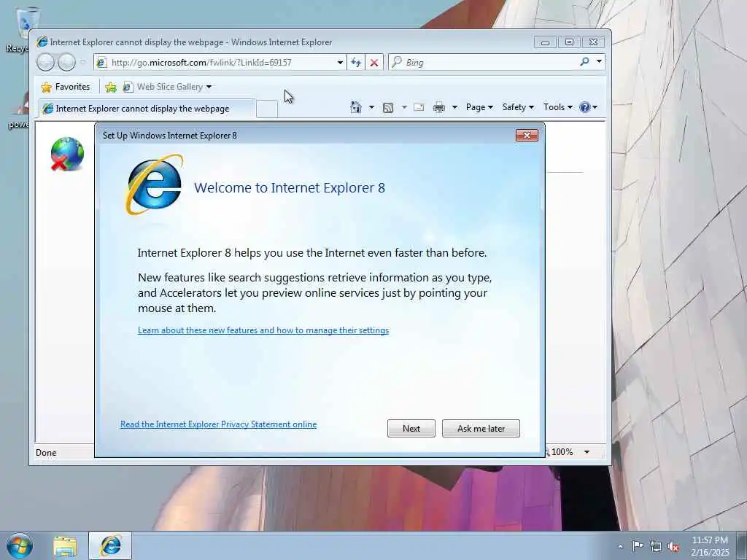Click the magnifier search button

pos(584,62)
